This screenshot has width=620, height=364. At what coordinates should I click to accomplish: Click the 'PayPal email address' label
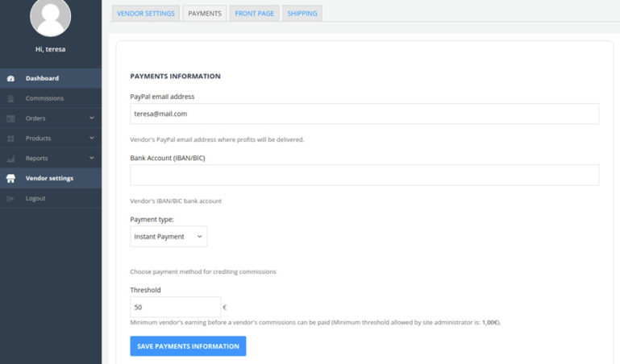coord(162,97)
